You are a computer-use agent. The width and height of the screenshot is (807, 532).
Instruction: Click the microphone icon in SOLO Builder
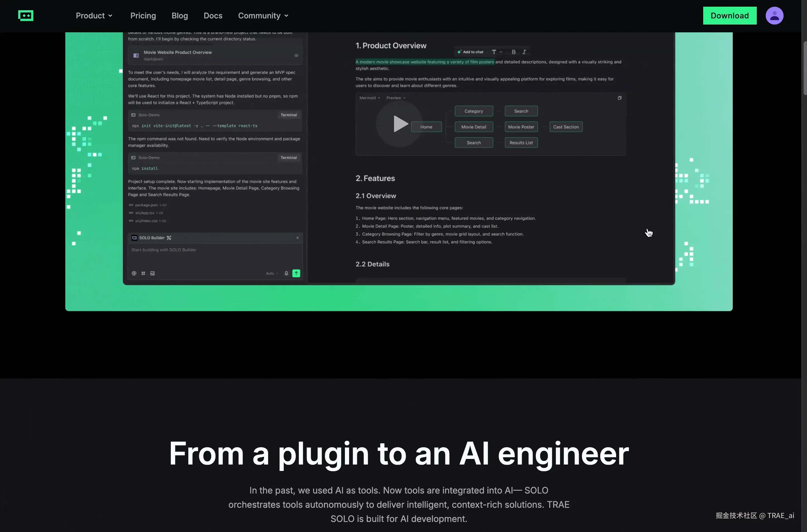tap(286, 274)
